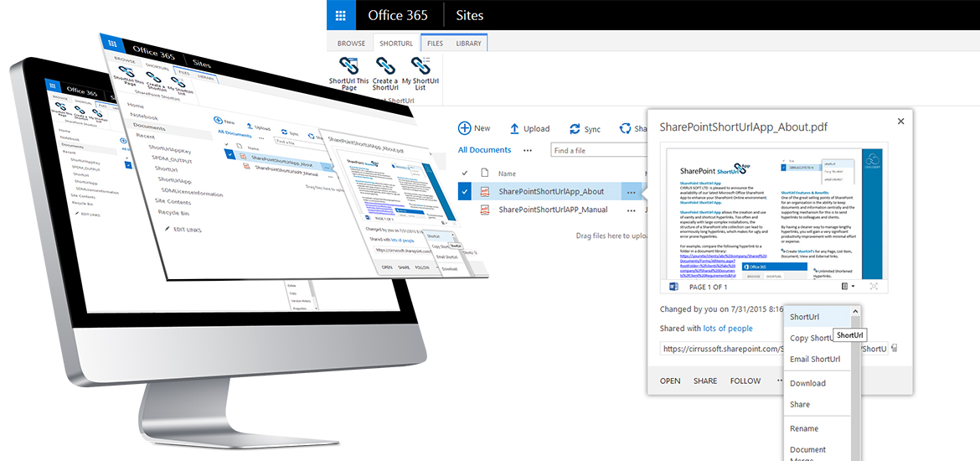Open SDMLicenseInformation in the tilted panel navigation
Screen dimensions: 980x461
(192, 193)
